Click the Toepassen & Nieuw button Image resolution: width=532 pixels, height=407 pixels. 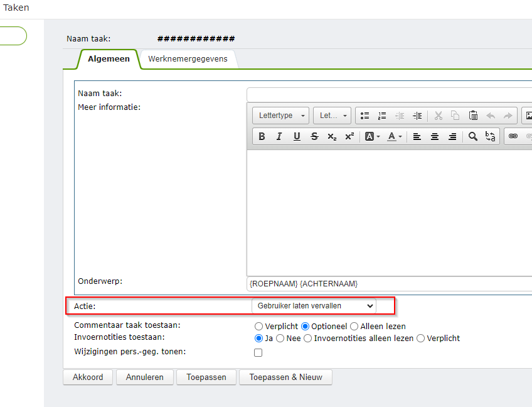coord(285,377)
